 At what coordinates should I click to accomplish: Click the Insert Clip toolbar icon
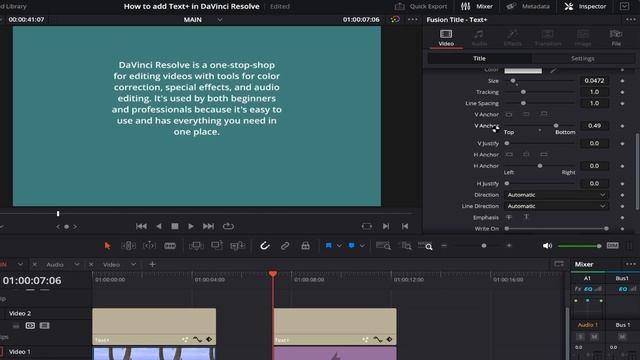coord(196,246)
